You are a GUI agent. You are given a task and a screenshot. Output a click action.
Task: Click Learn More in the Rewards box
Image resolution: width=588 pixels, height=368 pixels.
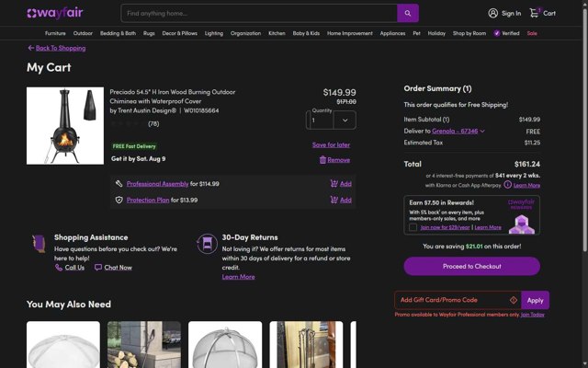pyautogui.click(x=488, y=227)
